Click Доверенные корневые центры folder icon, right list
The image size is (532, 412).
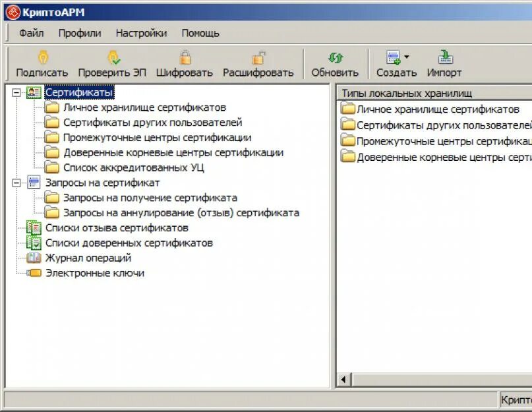[x=347, y=156]
